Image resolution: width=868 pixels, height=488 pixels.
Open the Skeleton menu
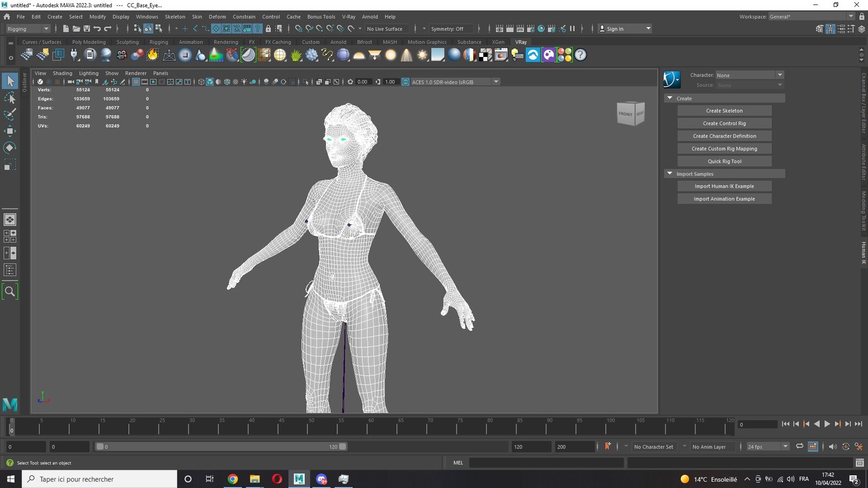coord(175,17)
